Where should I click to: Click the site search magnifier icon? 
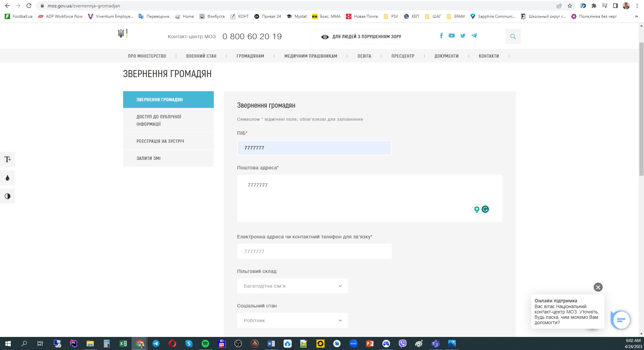(513, 37)
